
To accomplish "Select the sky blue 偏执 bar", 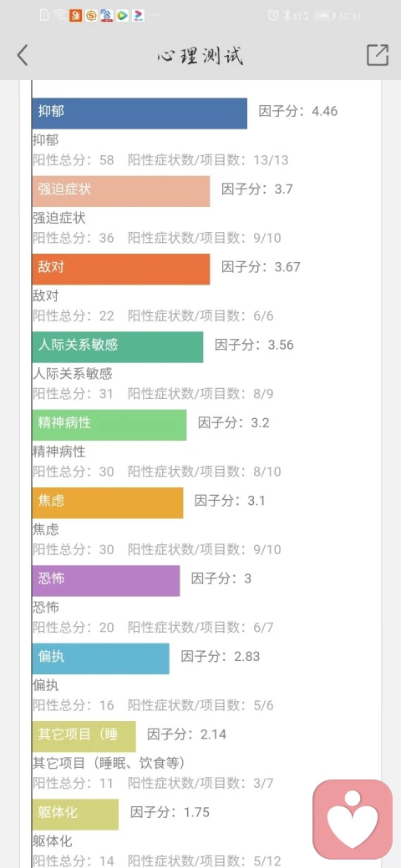I will [x=101, y=659].
